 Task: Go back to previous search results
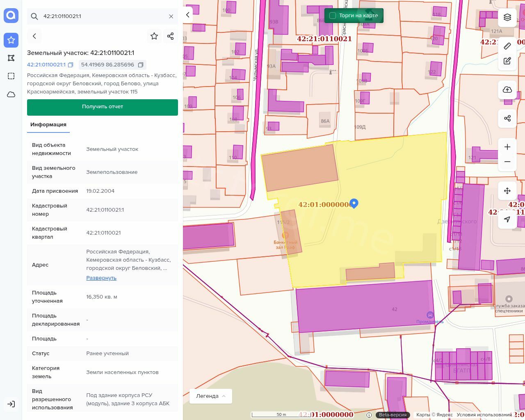click(34, 36)
